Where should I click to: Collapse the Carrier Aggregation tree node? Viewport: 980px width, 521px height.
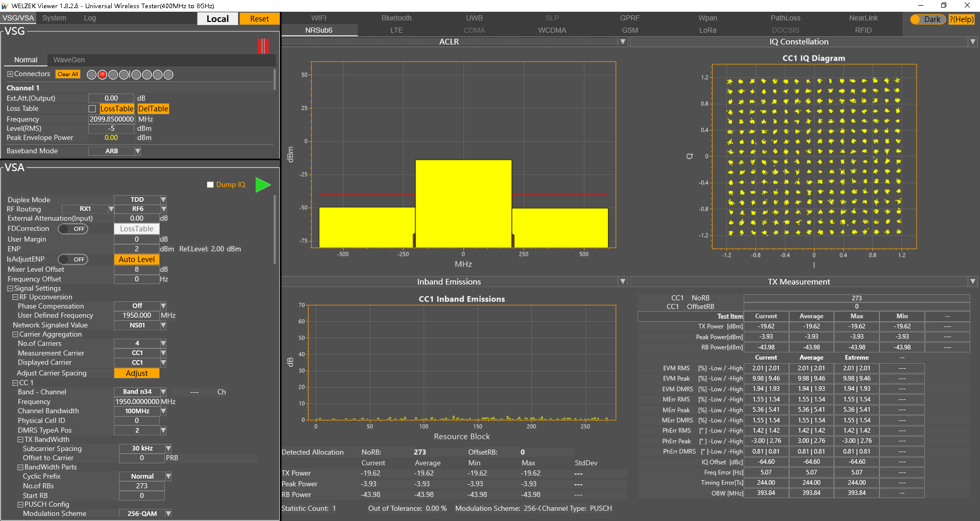point(15,335)
